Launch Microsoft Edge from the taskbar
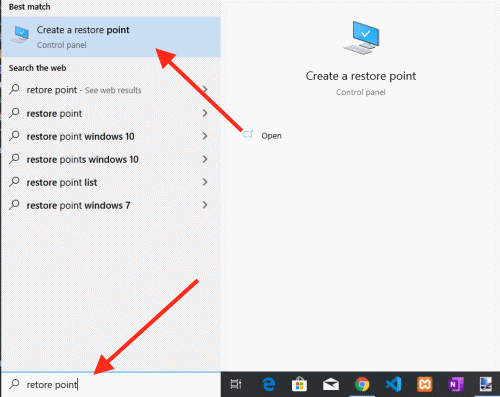Image resolution: width=500 pixels, height=397 pixels. point(268,384)
